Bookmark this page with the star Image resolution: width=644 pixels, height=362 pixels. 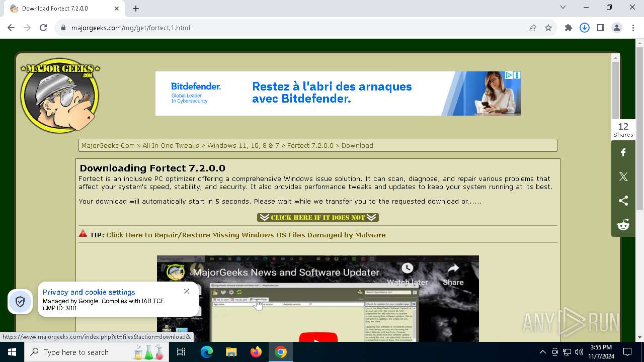coord(548,28)
